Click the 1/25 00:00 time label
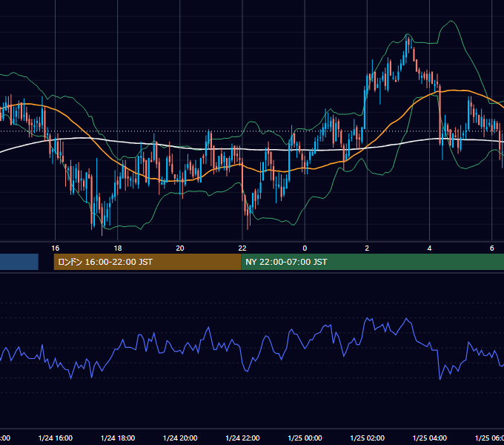This screenshot has height=445, width=504. [305, 438]
